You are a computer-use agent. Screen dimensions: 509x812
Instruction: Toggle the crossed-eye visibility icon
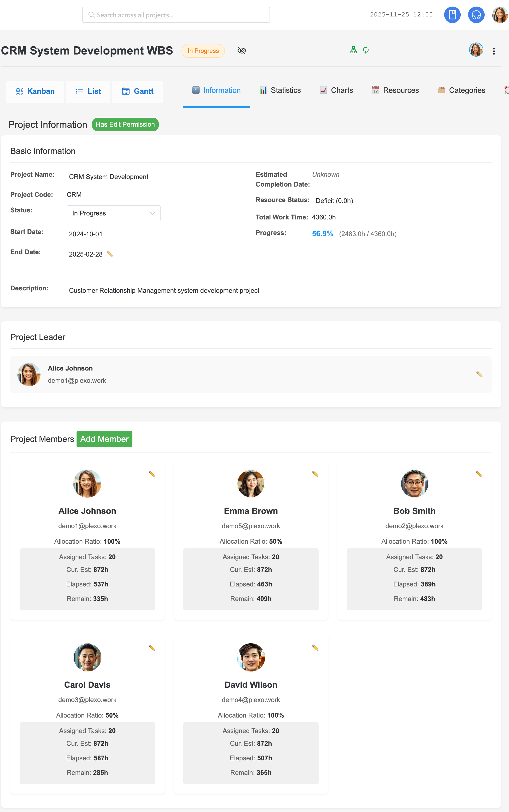[242, 51]
